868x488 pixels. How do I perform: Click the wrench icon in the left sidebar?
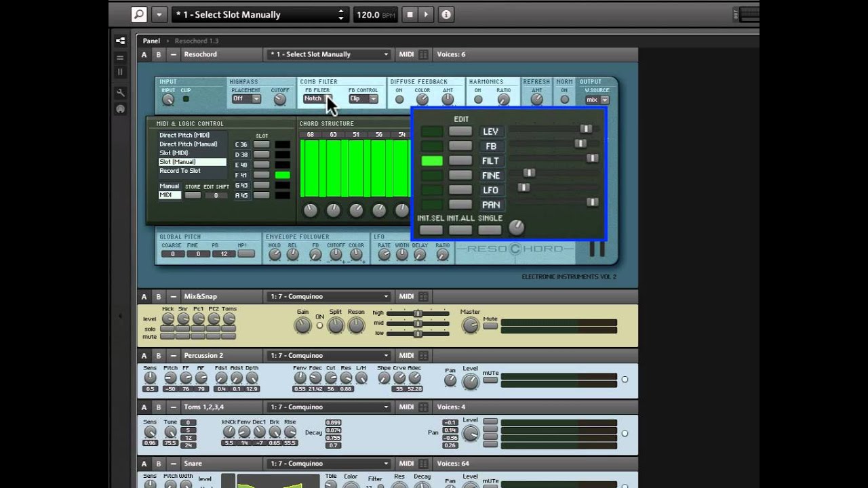120,93
